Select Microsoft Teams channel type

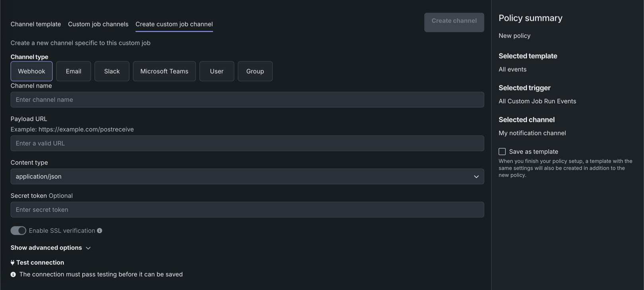(x=164, y=71)
